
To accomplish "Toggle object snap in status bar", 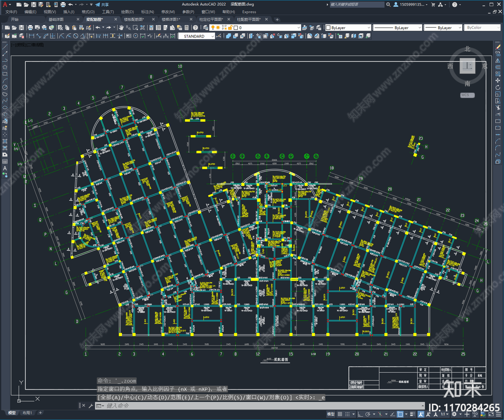I will click(400, 414).
